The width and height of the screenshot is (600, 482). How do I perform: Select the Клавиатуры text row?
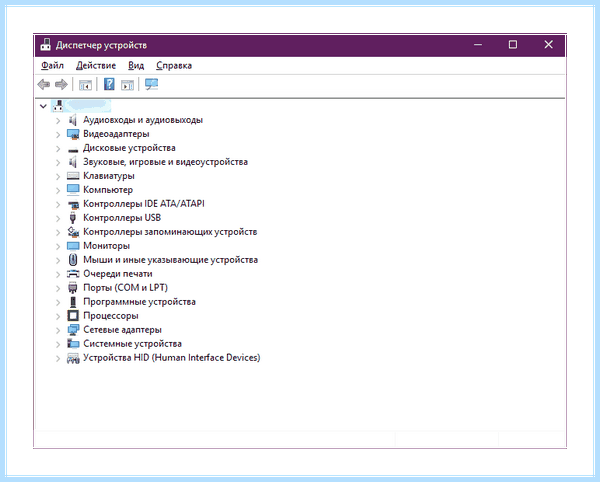[x=109, y=176]
